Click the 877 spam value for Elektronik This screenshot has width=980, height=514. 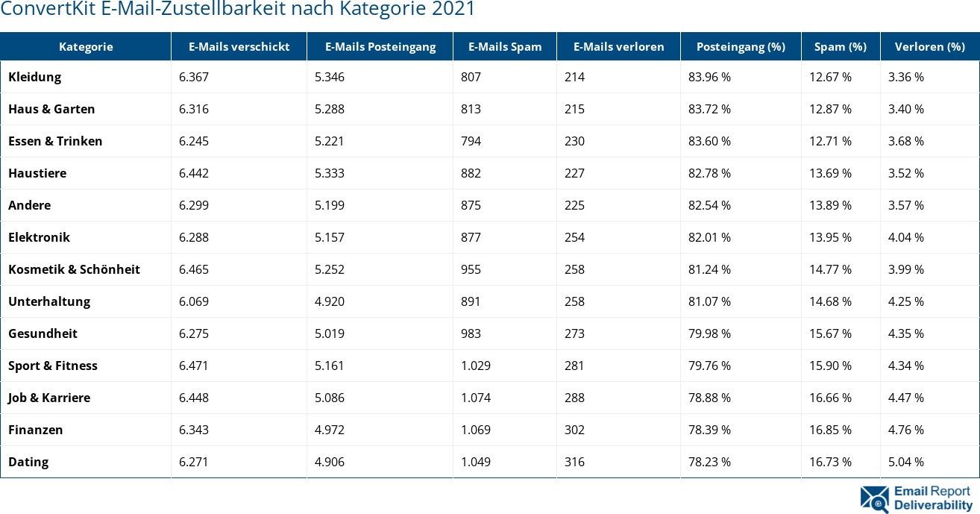point(471,237)
